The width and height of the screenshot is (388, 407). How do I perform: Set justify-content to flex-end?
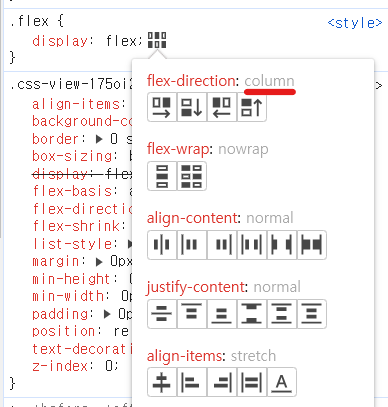(222, 314)
